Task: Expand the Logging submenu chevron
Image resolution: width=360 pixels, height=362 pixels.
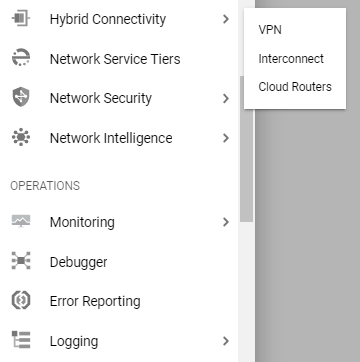Action: [x=226, y=341]
